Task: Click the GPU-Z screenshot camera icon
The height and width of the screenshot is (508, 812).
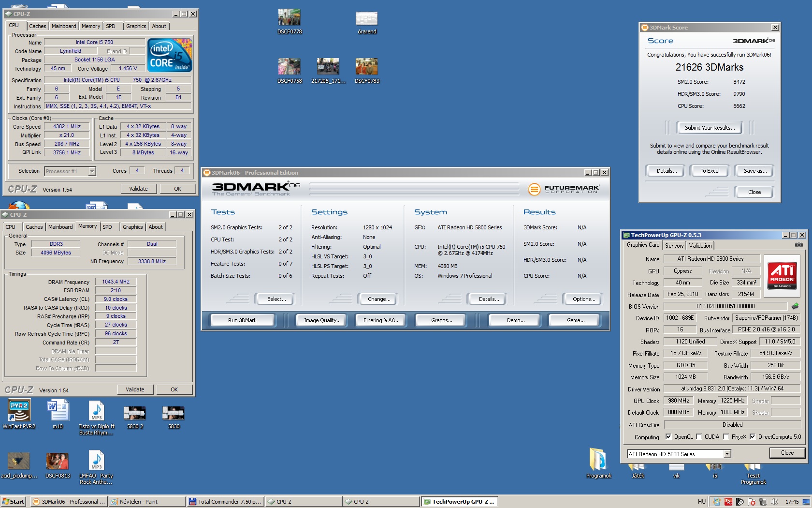Action: pos(798,245)
